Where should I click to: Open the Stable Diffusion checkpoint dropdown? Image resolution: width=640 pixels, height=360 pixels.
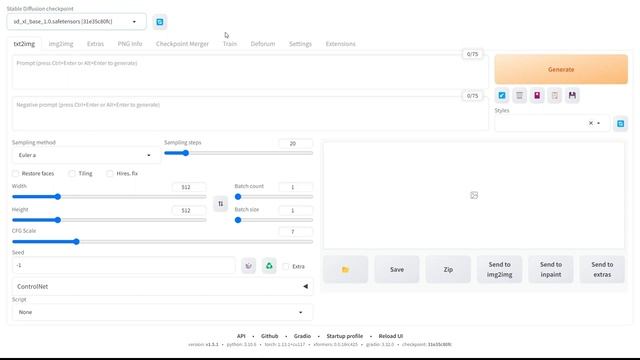(x=76, y=22)
